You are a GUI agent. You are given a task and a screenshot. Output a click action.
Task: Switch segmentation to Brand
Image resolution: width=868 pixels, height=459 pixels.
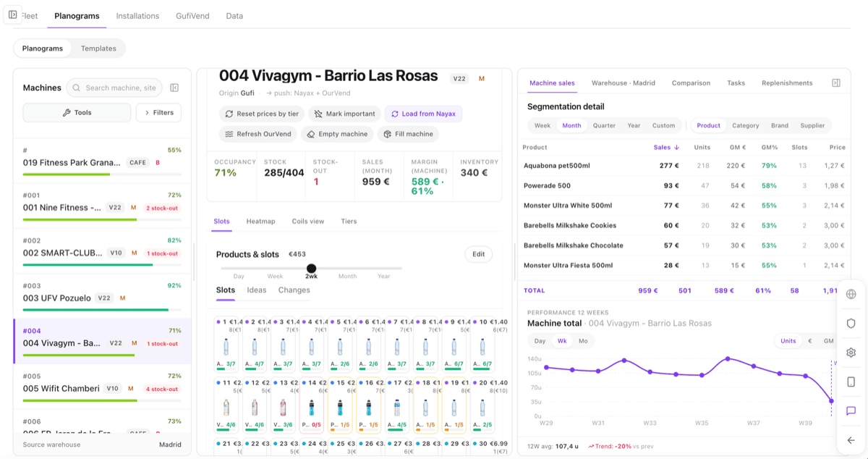click(780, 125)
